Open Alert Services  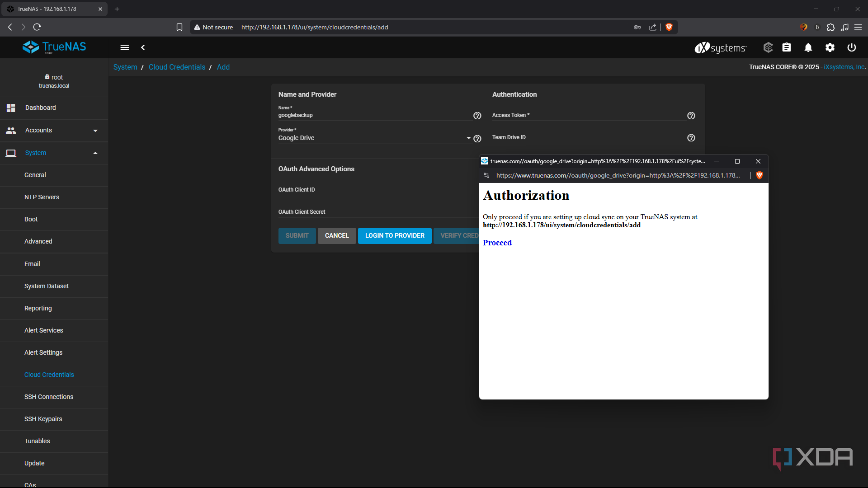(x=54, y=330)
